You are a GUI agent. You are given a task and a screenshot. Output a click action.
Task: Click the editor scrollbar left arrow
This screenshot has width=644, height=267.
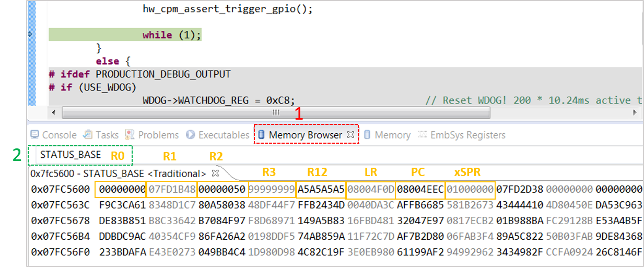54,112
